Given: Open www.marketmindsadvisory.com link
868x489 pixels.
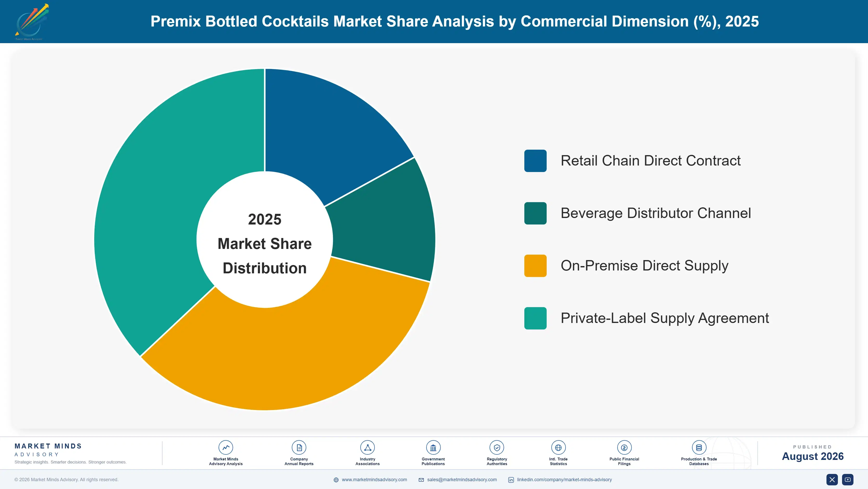Looking at the screenshot, I should 374,480.
